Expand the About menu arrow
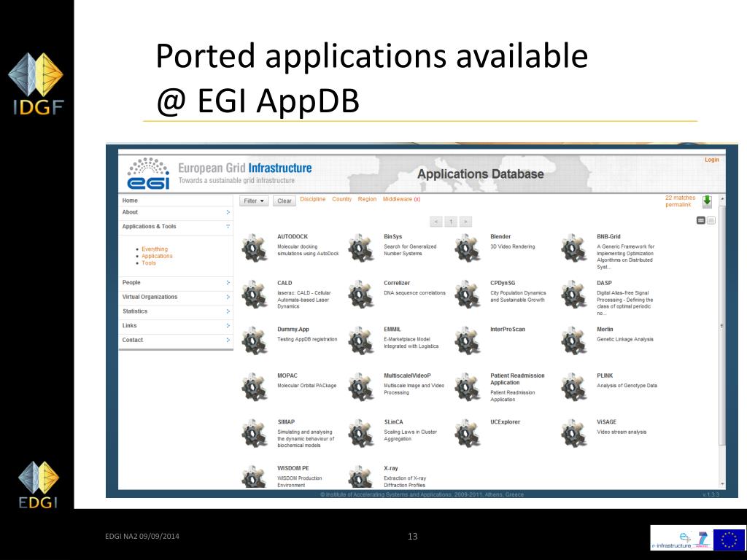 coord(228,212)
